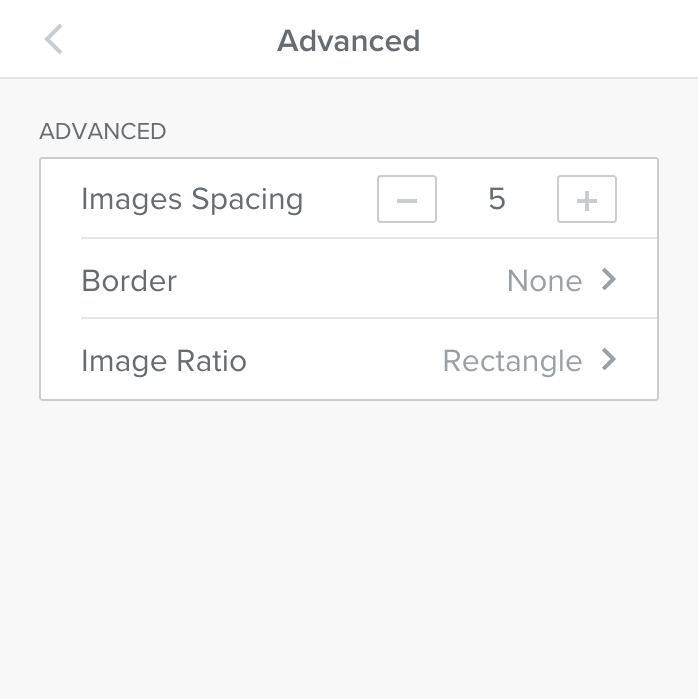The height and width of the screenshot is (699, 698).
Task: Decrease Images Spacing with the minus button
Action: click(407, 200)
